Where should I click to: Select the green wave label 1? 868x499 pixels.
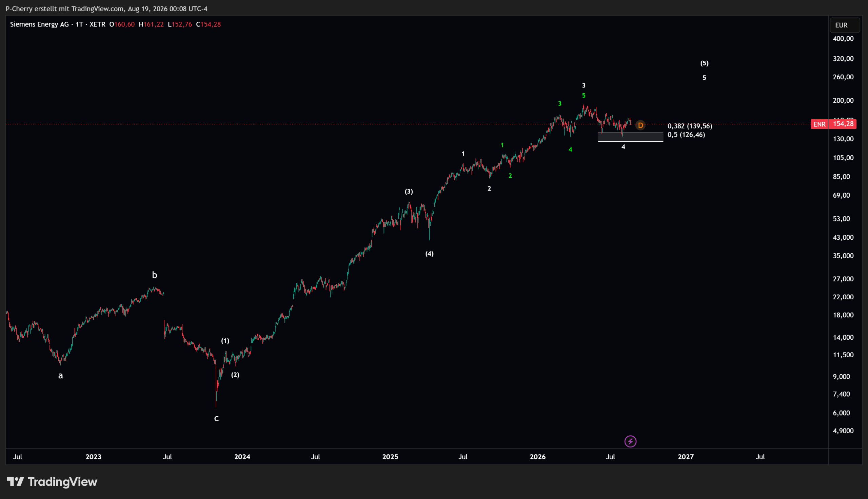[x=502, y=145]
